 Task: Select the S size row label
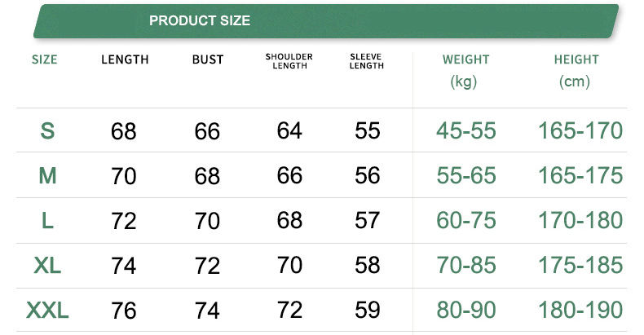coord(47,130)
